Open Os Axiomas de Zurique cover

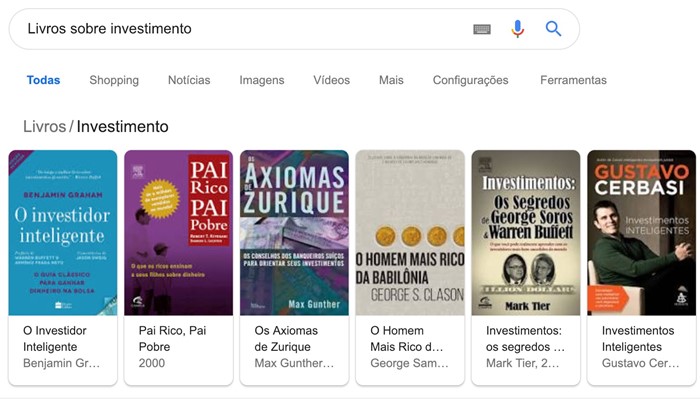pos(294,232)
